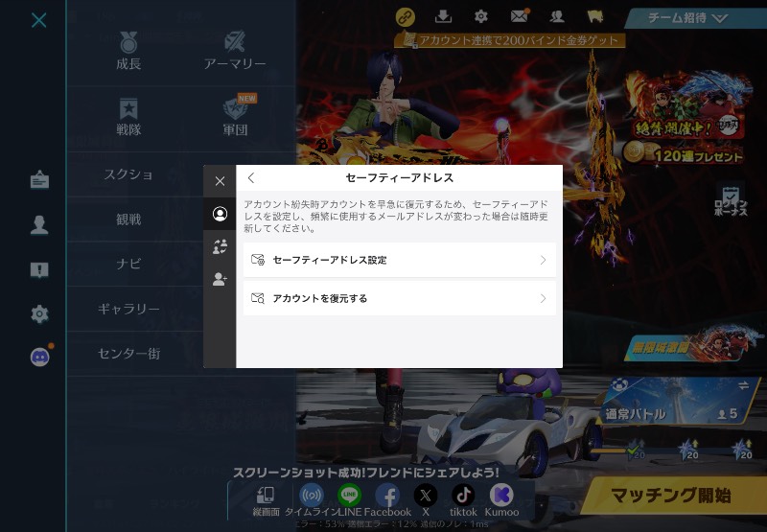Open the 成長 growth menu
The width and height of the screenshot is (767, 532).
[x=128, y=51]
